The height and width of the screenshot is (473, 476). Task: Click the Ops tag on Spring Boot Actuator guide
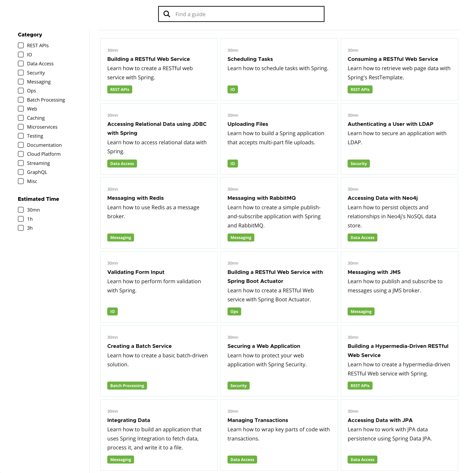(234, 311)
